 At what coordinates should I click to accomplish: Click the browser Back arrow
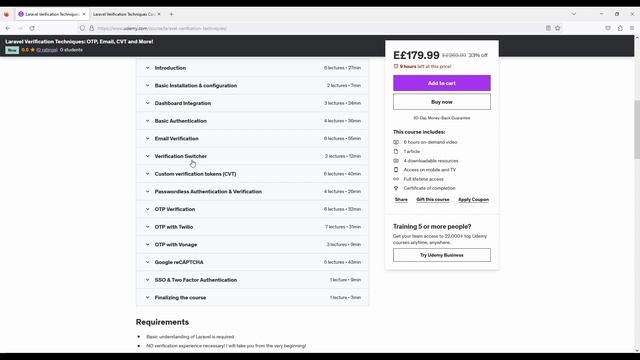(x=8, y=28)
